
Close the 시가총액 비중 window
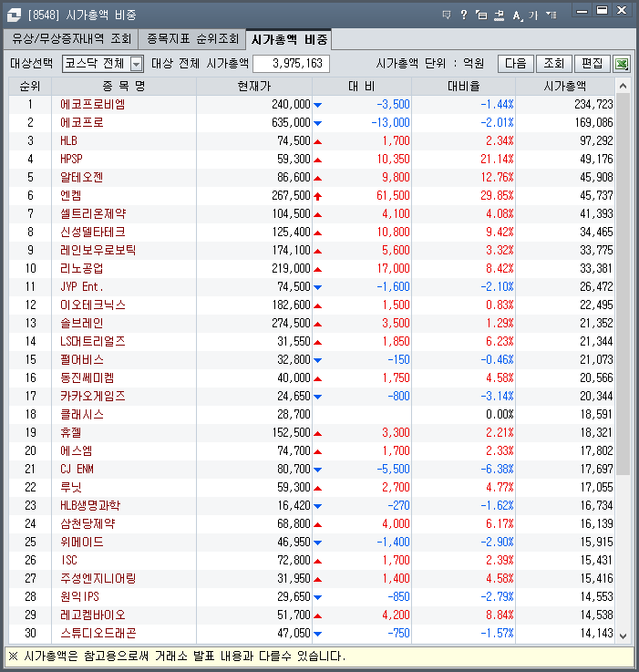622,10
